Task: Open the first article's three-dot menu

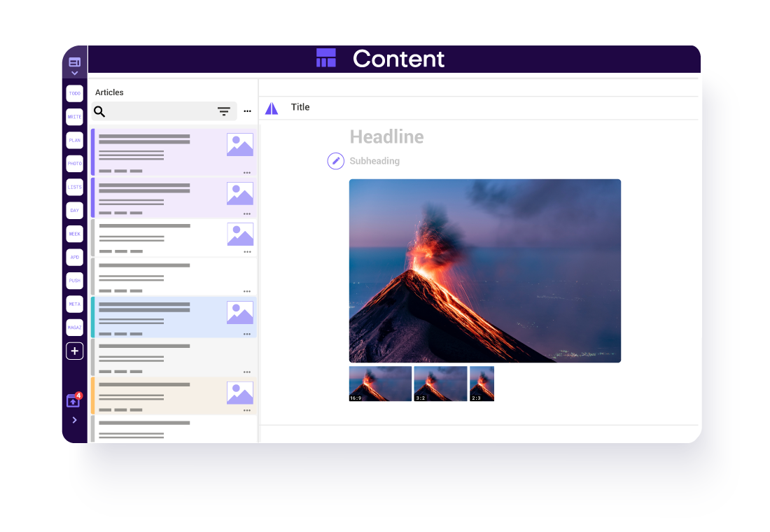Action: (247, 172)
